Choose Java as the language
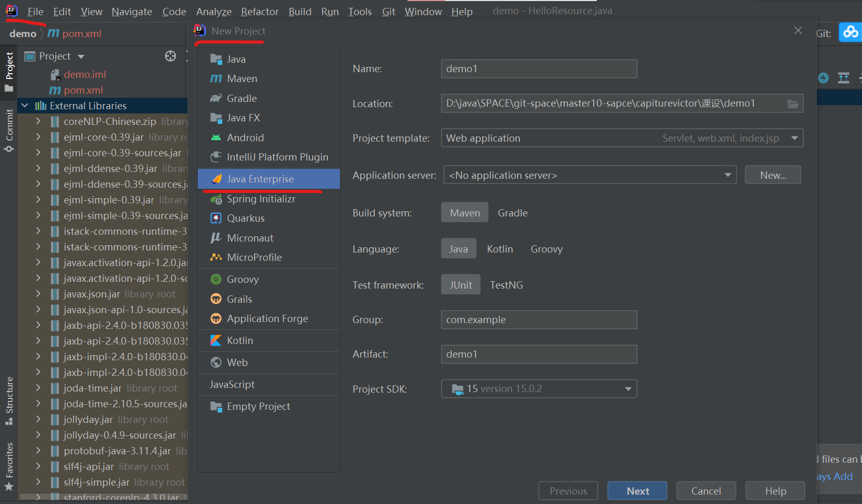 (459, 248)
